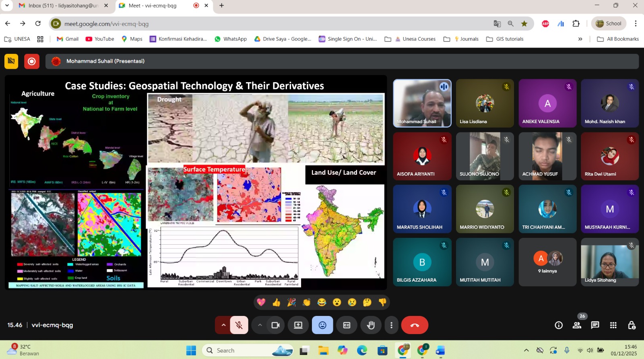Expand video settings chevron beside camera
Viewport: 644px width, 359px height.
point(260,325)
